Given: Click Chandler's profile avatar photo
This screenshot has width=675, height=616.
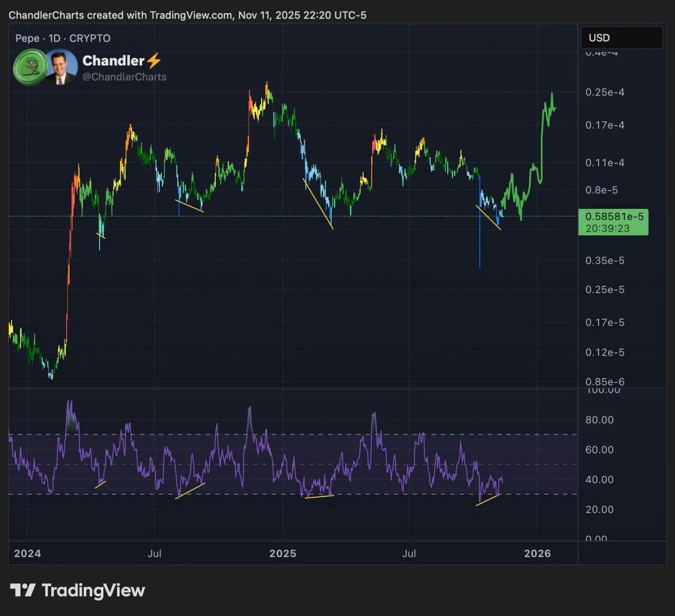Looking at the screenshot, I should coord(61,67).
